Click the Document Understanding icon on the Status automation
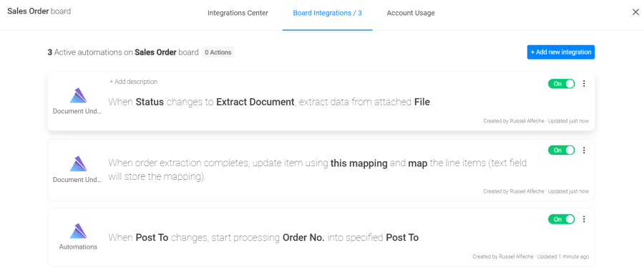 tap(78, 95)
